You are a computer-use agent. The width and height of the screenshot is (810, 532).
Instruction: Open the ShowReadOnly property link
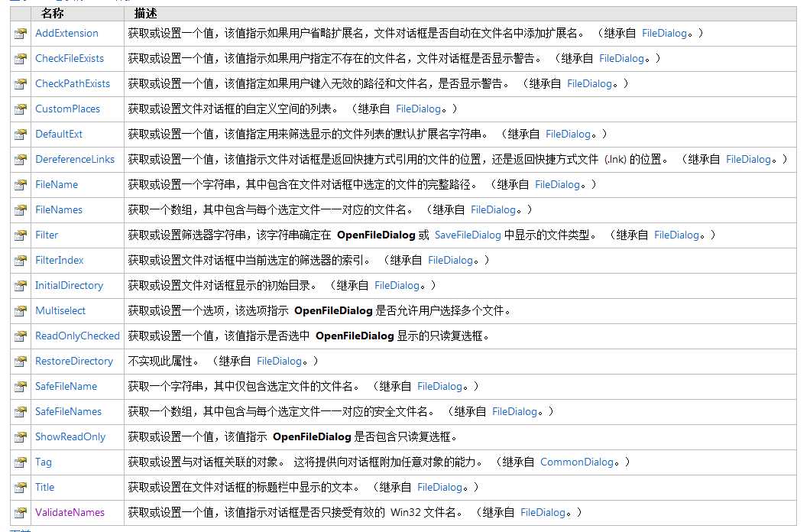[x=70, y=438]
